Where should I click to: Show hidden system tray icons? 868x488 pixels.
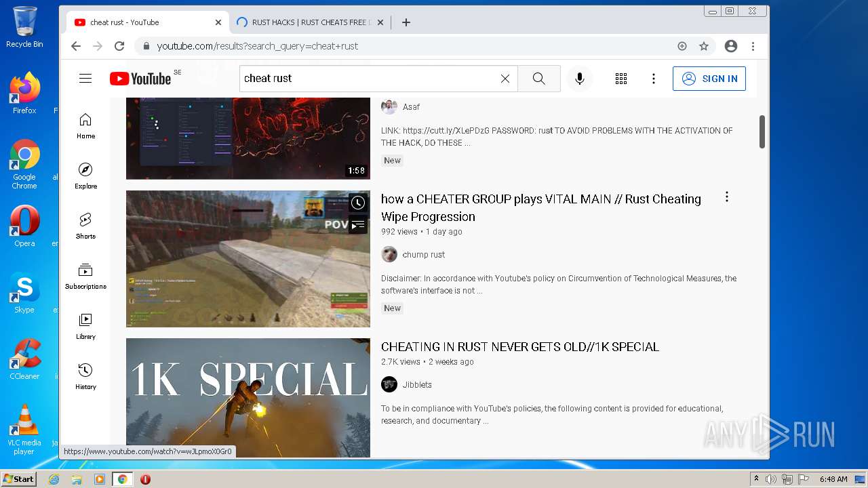[756, 479]
